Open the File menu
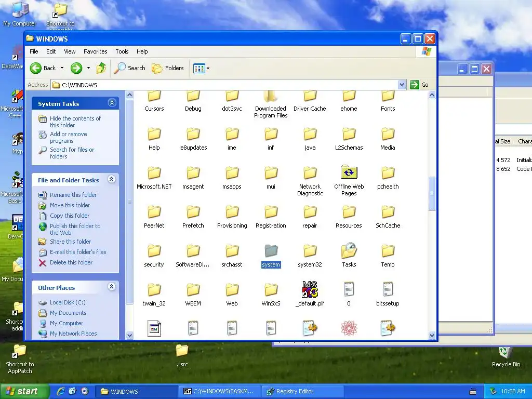Image resolution: width=532 pixels, height=399 pixels. [34, 51]
